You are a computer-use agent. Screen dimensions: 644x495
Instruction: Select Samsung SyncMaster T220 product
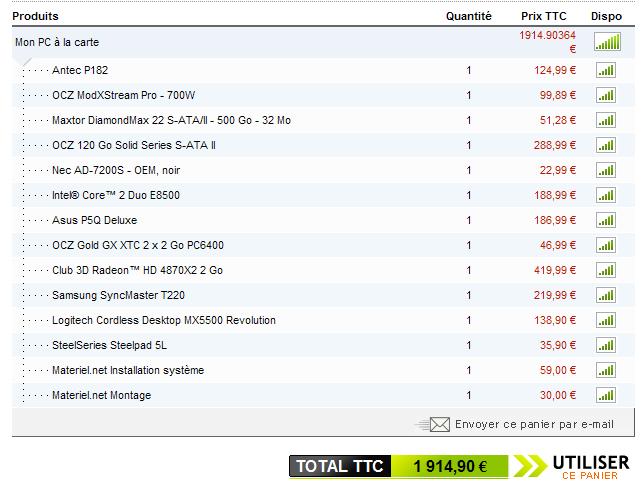pos(118,296)
